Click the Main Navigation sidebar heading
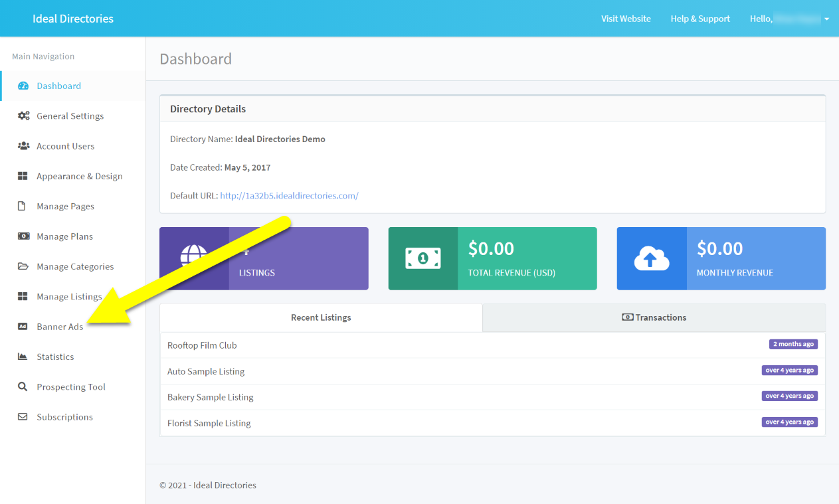 (43, 56)
